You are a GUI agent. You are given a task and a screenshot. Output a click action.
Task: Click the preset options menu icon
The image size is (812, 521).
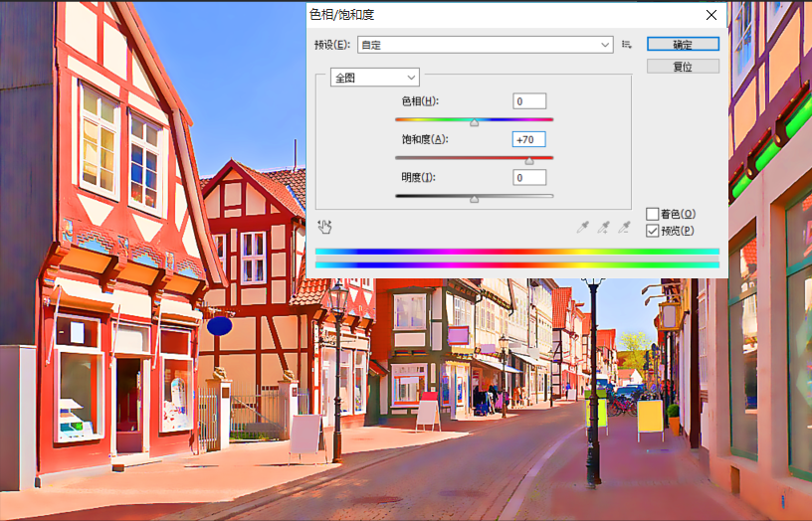pyautogui.click(x=627, y=45)
